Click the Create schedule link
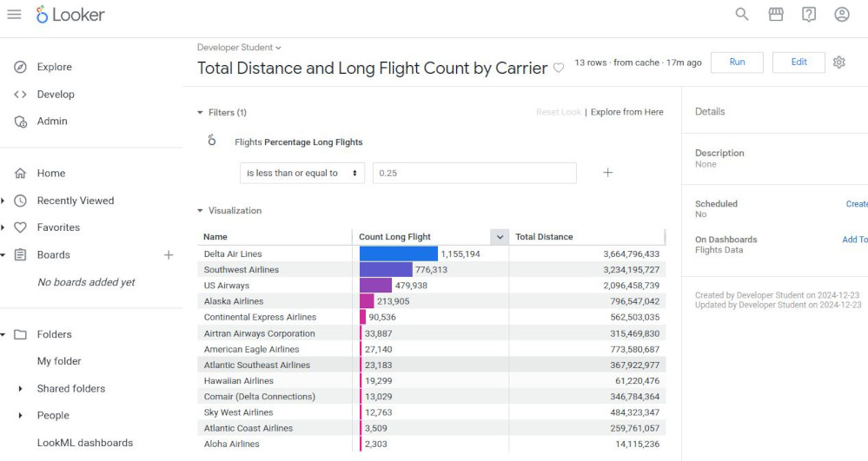The width and height of the screenshot is (868, 461). (857, 204)
